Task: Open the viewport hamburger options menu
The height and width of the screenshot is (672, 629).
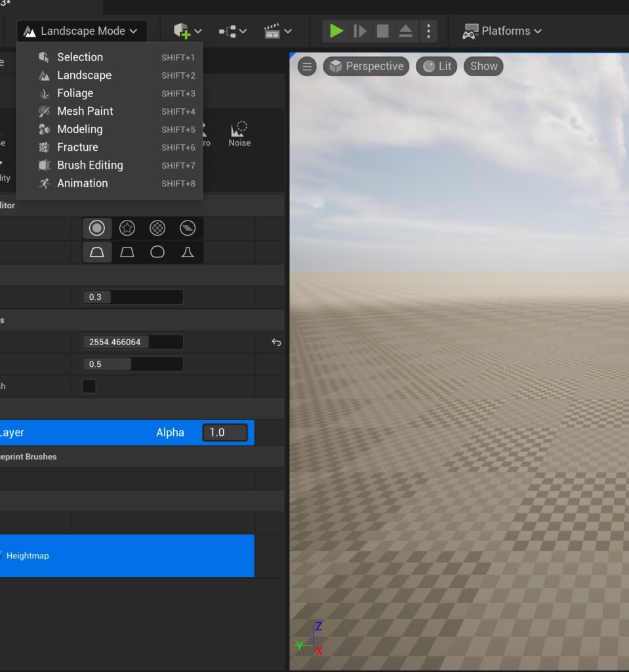Action: (x=307, y=66)
